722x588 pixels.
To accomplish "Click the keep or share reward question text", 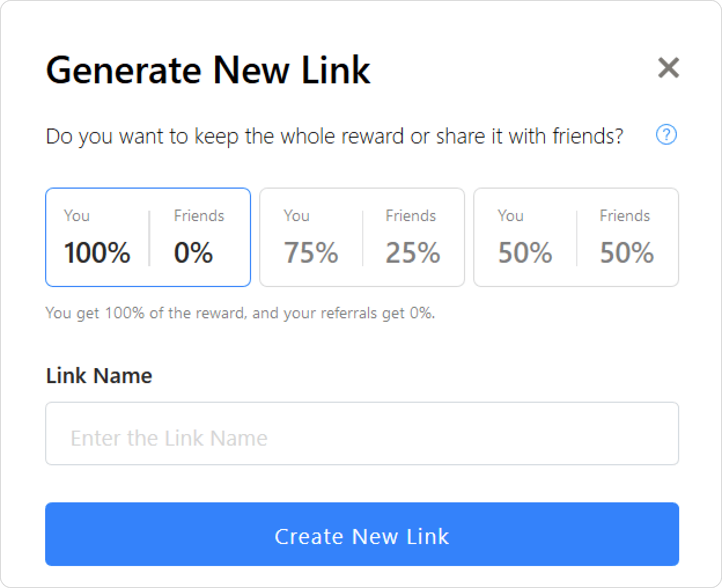I will (x=334, y=137).
